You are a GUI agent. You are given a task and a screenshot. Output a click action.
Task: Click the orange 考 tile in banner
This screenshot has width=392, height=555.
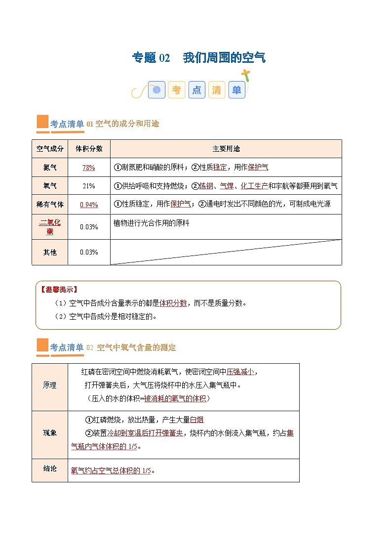pyautogui.click(x=176, y=90)
